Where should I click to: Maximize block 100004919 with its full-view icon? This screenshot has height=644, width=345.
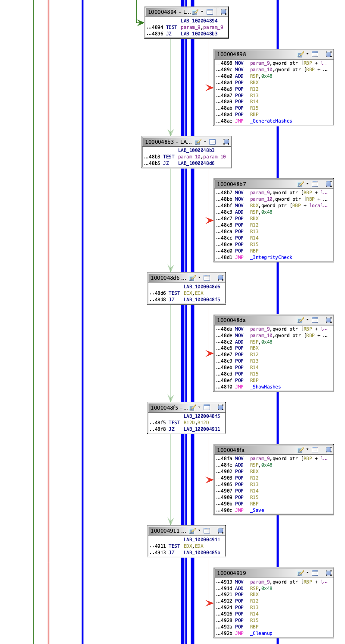click(x=315, y=573)
